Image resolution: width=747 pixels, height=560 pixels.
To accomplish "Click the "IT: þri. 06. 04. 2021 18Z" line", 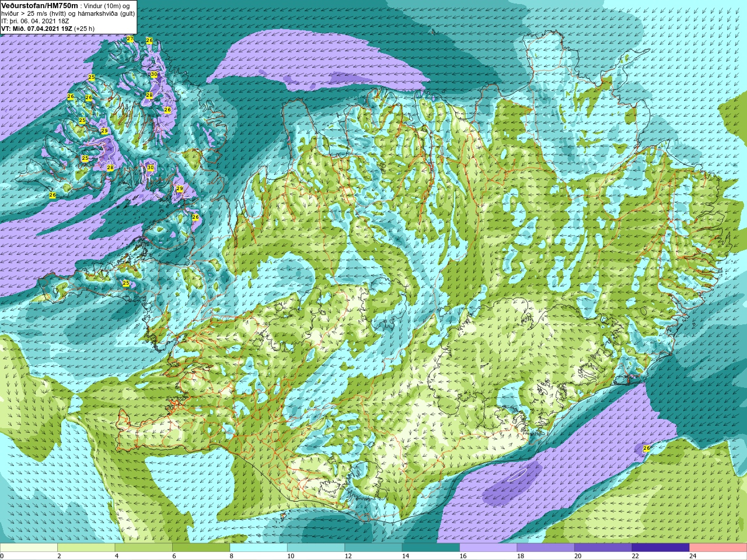I will [x=35, y=21].
